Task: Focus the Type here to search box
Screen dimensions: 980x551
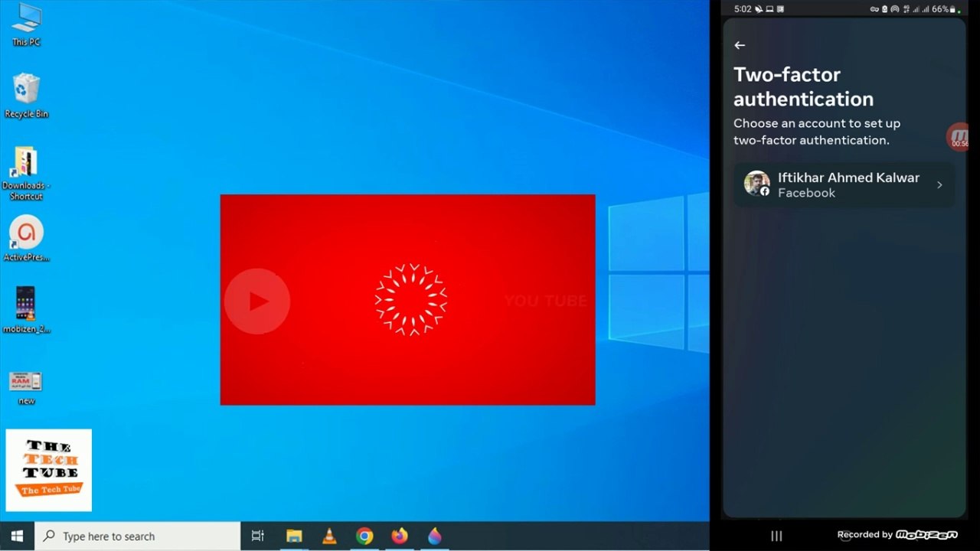Action: pyautogui.click(x=138, y=536)
